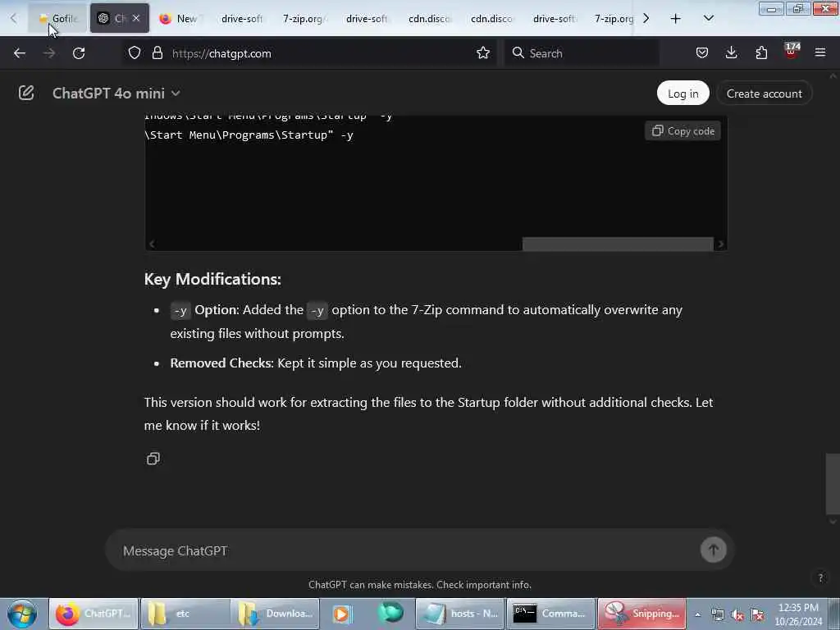Open the hosts Notepad taskbar item
This screenshot has width=840, height=630.
tap(459, 614)
